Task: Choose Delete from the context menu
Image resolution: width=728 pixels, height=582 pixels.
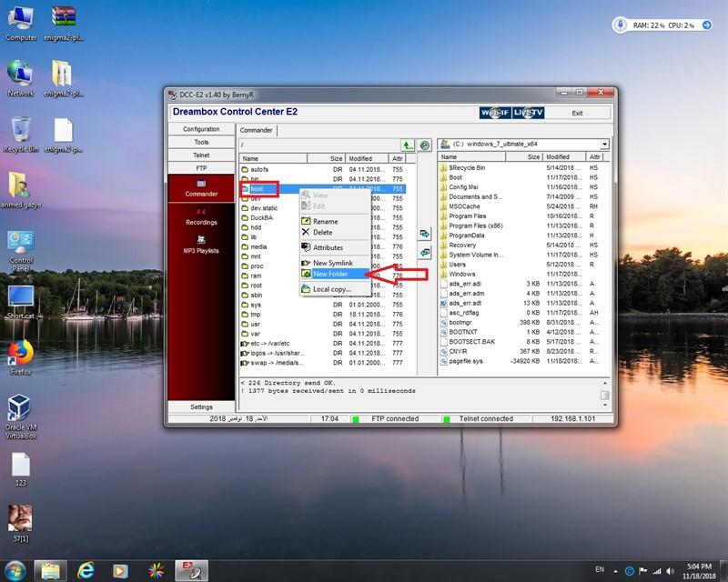Action: [x=335, y=233]
